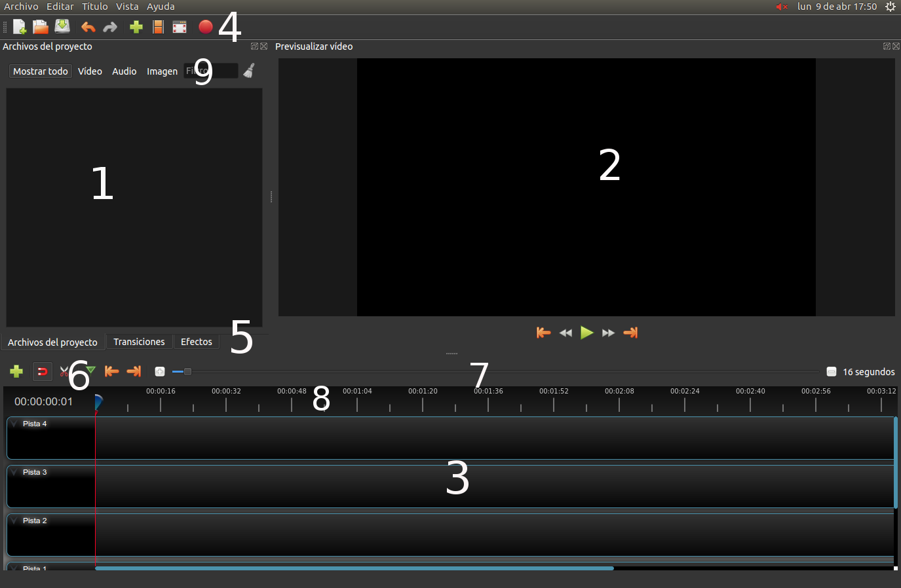Viewport: 901px width, 588px height.
Task: Redo with the gray arrow icon
Action: (x=110, y=27)
